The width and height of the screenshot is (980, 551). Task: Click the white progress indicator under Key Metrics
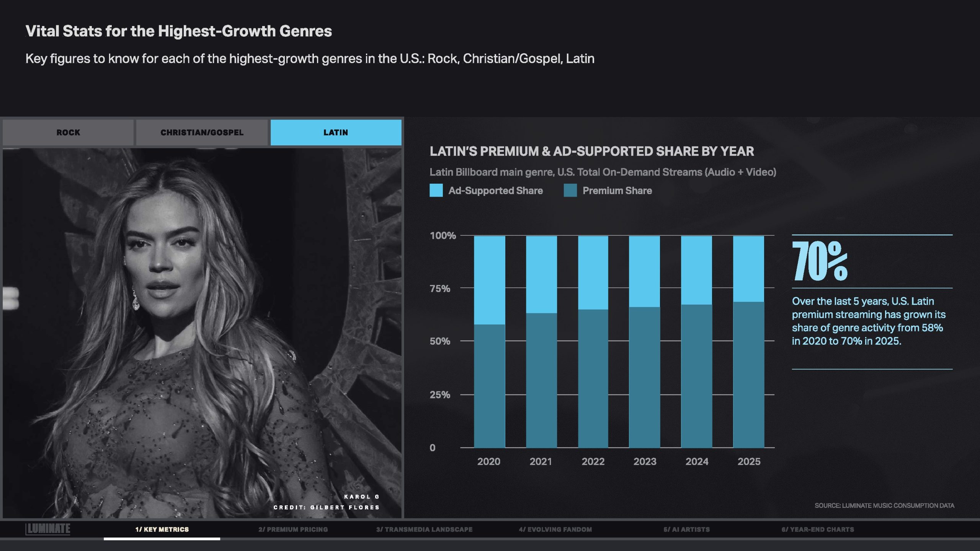(162, 539)
